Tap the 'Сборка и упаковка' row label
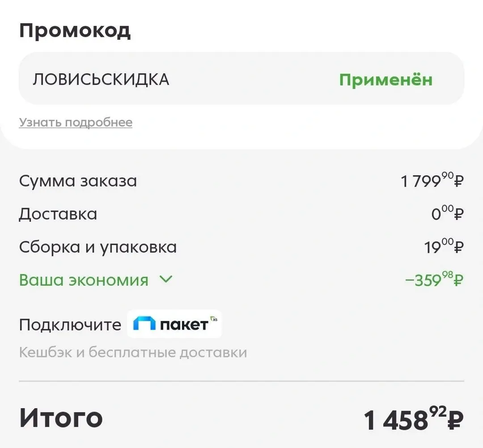 [97, 247]
